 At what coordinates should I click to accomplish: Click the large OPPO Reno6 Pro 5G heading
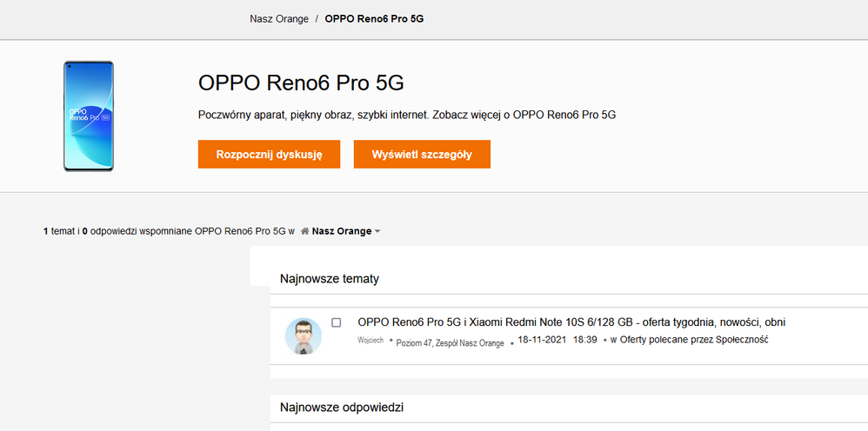pyautogui.click(x=301, y=83)
